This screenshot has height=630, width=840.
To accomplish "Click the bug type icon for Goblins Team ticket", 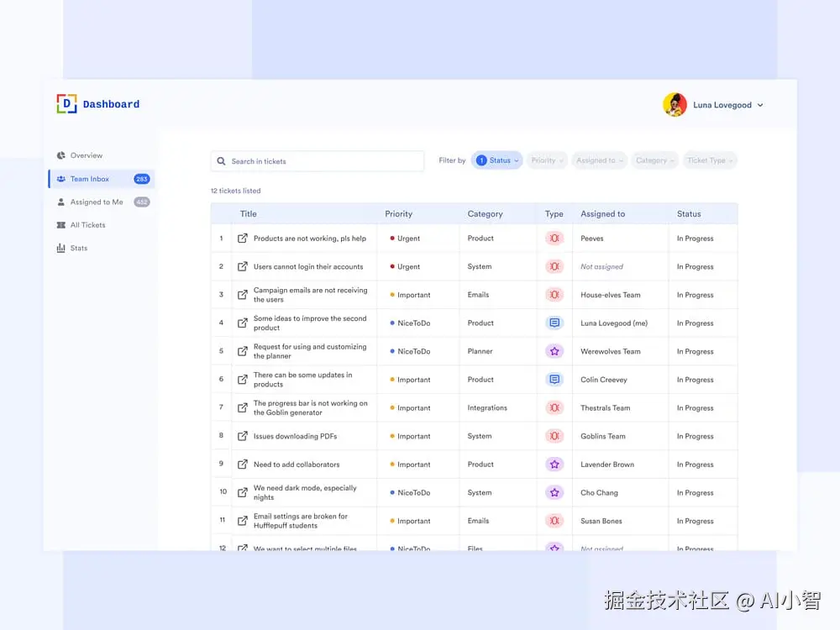I will pyautogui.click(x=554, y=436).
